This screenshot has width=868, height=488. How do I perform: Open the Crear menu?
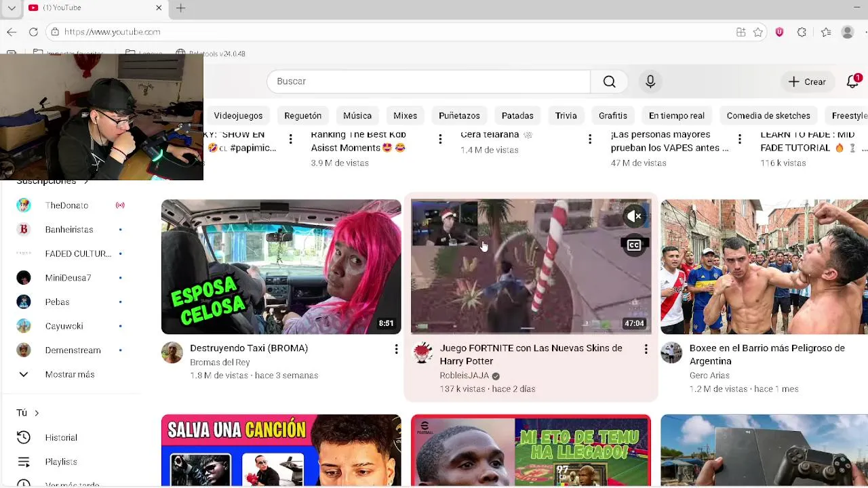coord(807,81)
